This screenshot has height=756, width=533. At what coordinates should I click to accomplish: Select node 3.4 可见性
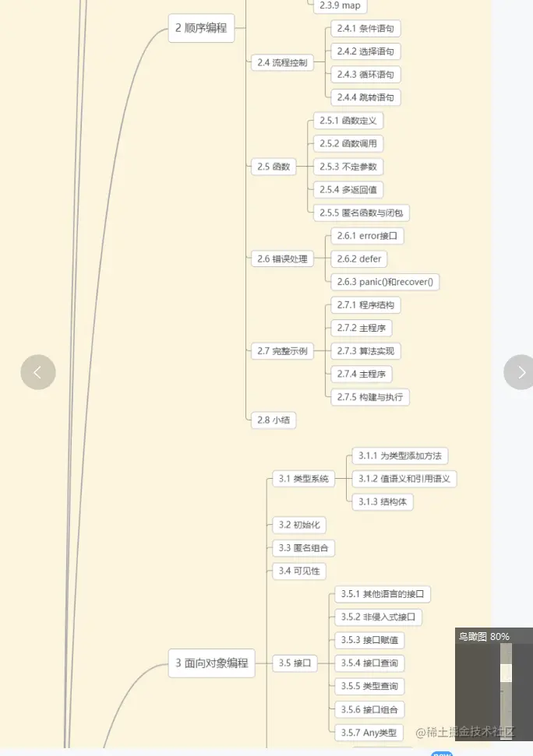299,571
